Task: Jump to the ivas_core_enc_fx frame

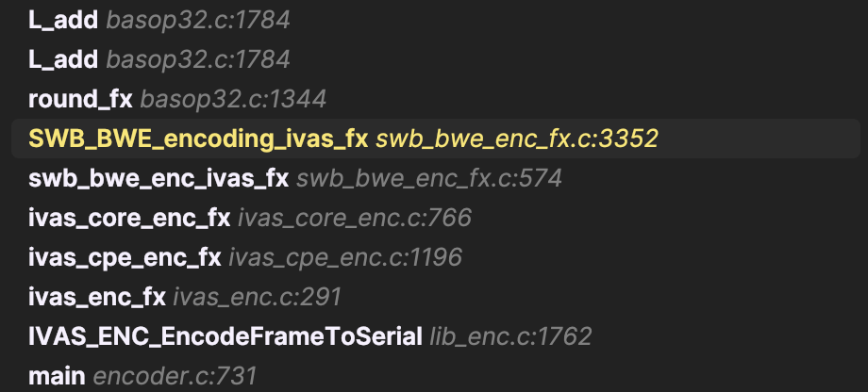Action: [x=129, y=218]
